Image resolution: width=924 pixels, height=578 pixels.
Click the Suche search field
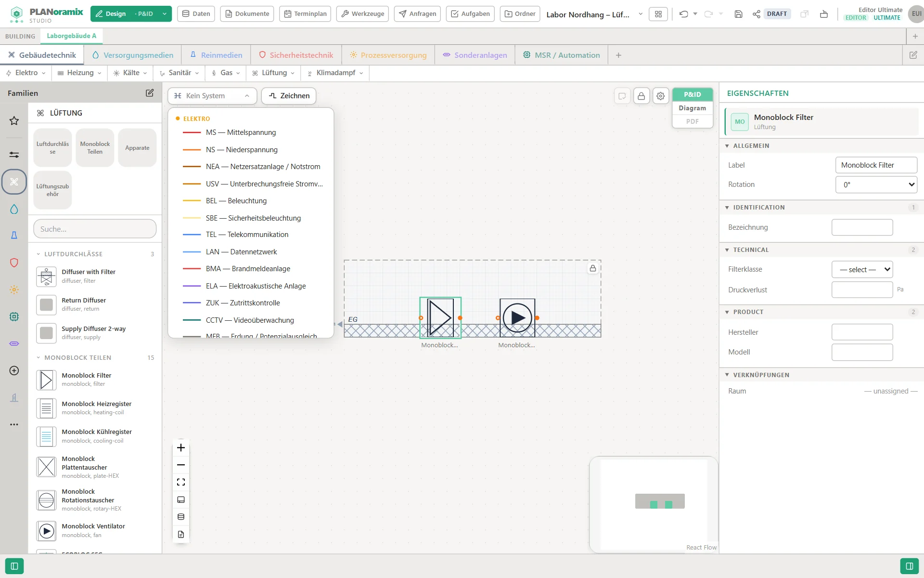click(x=95, y=229)
